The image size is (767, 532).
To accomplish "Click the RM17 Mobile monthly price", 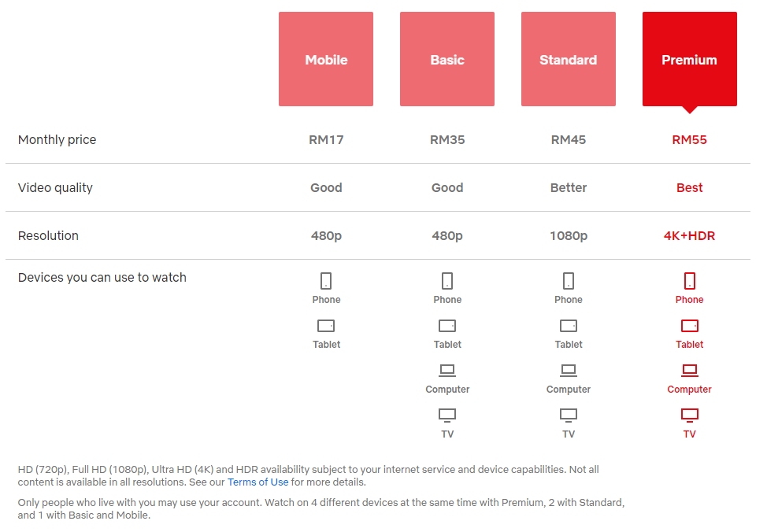I will 326,140.
